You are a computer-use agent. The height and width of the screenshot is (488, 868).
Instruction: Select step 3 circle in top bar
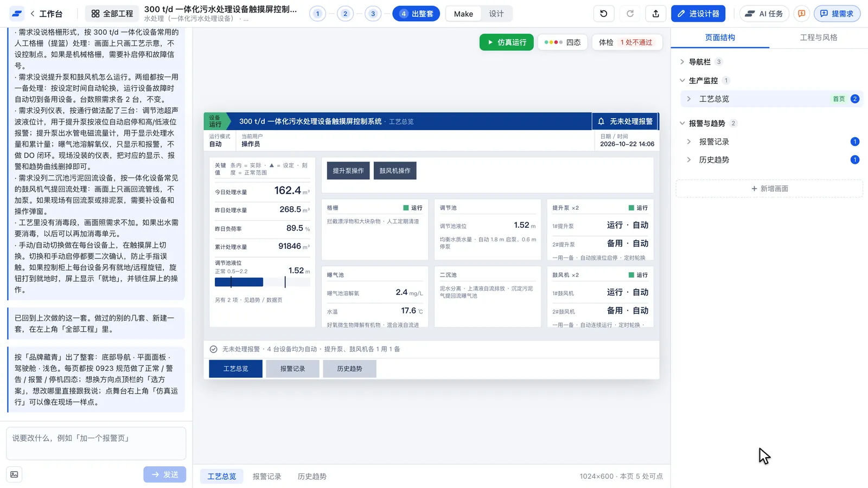click(x=373, y=14)
